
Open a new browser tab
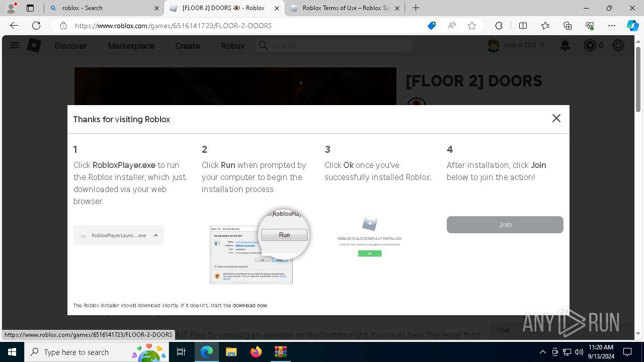tap(416, 8)
